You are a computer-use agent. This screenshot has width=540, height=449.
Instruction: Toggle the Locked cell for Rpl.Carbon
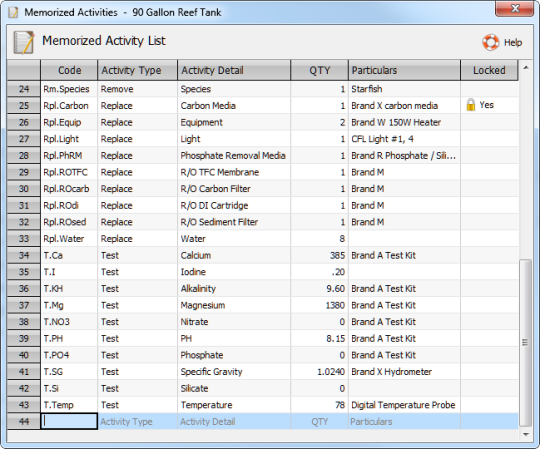tap(489, 105)
